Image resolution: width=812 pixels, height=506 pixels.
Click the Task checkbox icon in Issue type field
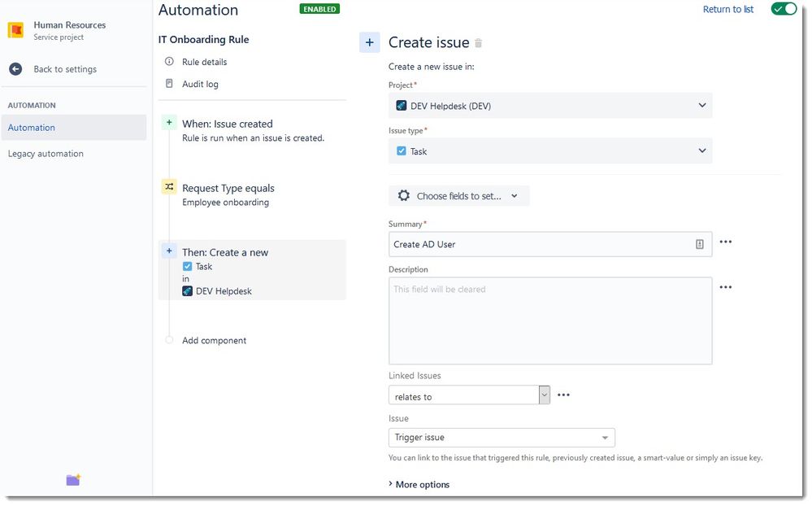(402, 150)
